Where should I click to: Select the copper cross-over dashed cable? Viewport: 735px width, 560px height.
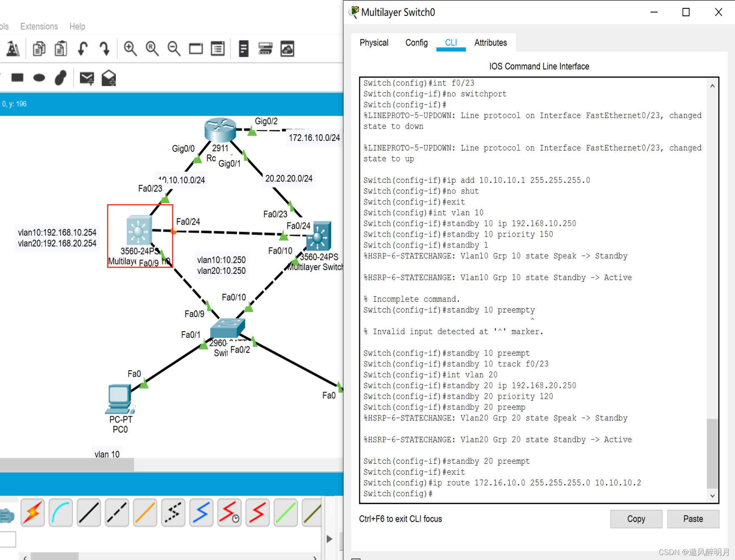pos(117,512)
